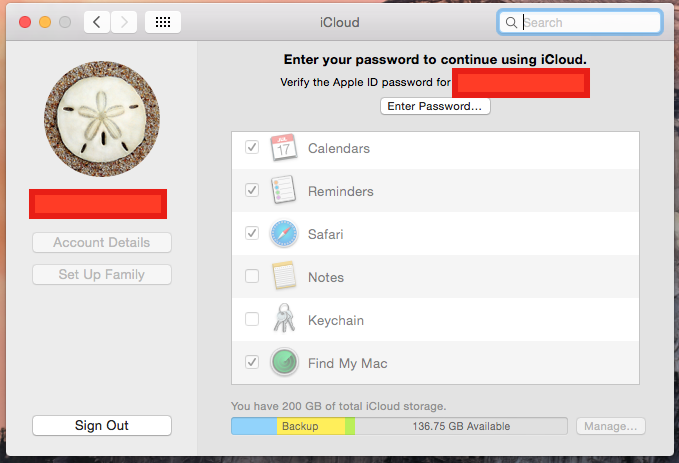
Task: Show all preferences with the grid icon
Action: pos(163,22)
